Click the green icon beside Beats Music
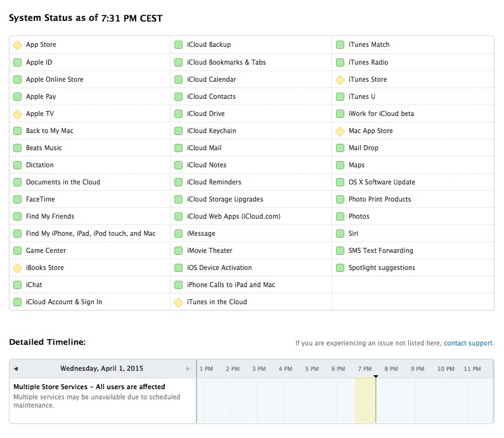 [x=17, y=148]
